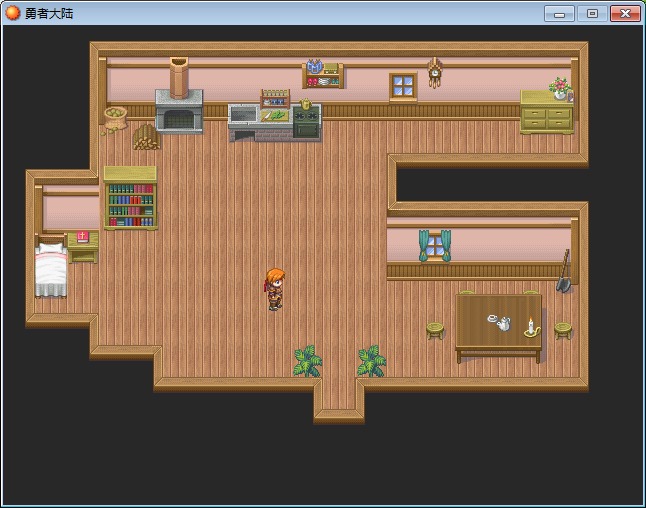Click the stack of firewood logs

[x=146, y=137]
